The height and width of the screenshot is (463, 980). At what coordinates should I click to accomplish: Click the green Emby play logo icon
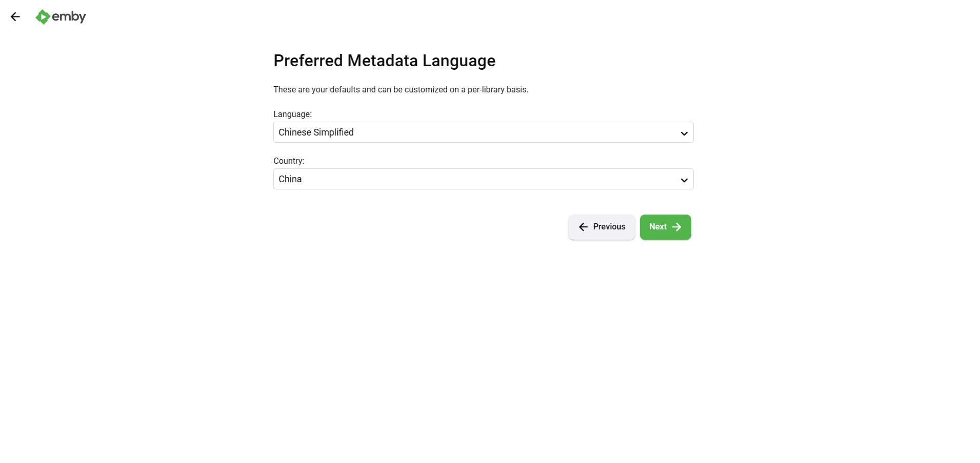pyautogui.click(x=43, y=17)
